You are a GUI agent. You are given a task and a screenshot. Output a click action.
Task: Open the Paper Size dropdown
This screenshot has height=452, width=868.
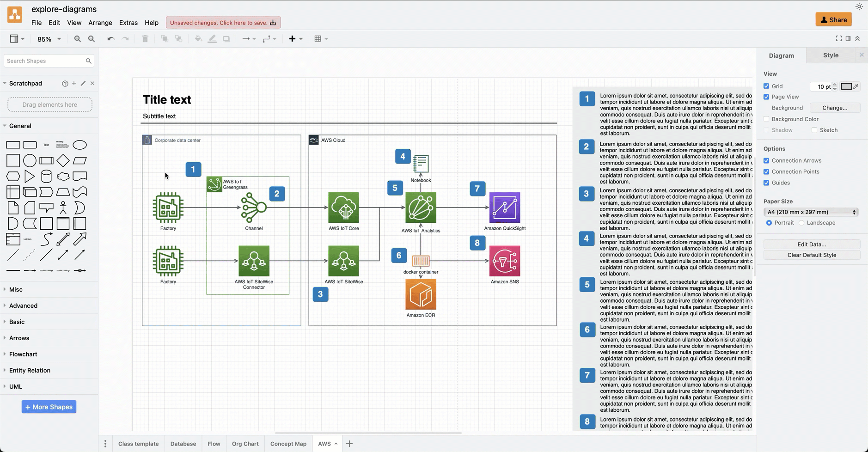tap(810, 212)
